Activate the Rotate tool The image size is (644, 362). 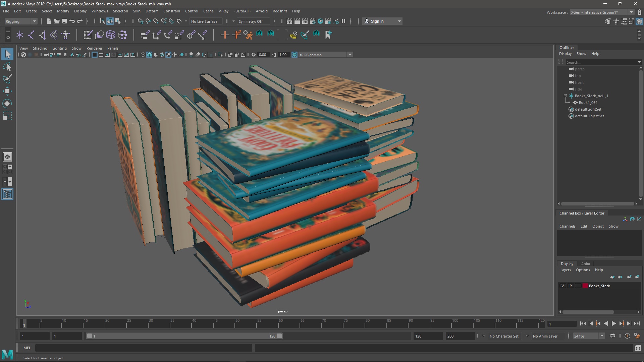(x=7, y=104)
